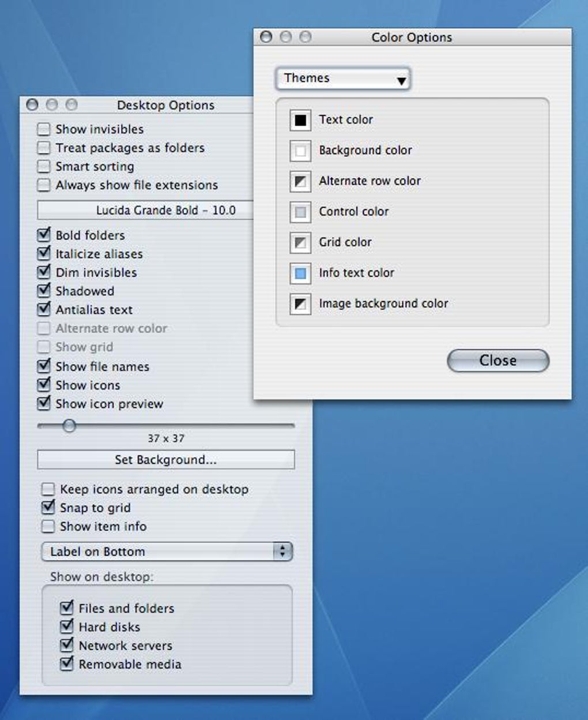Viewport: 588px width, 720px height.
Task: Pick the Alternate row color swatch
Action: (300, 181)
